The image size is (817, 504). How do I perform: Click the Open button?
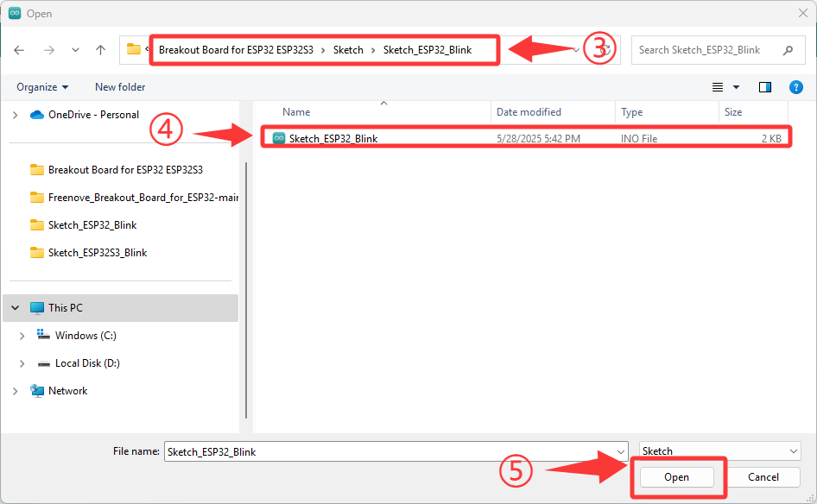tap(676, 477)
